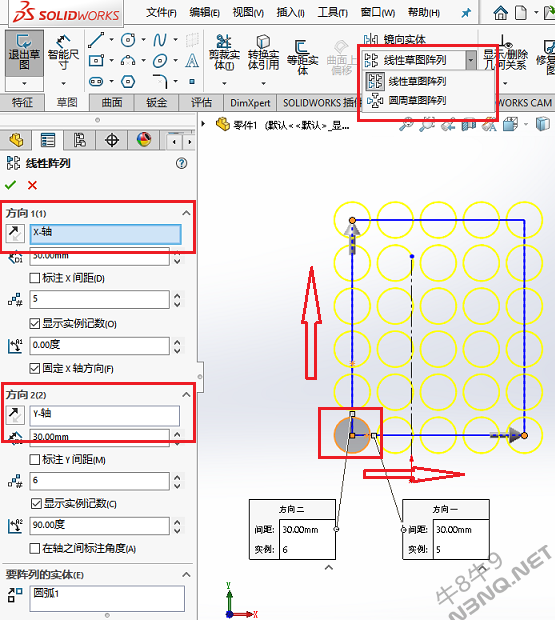Open the 工具(T) menu

click(x=332, y=13)
